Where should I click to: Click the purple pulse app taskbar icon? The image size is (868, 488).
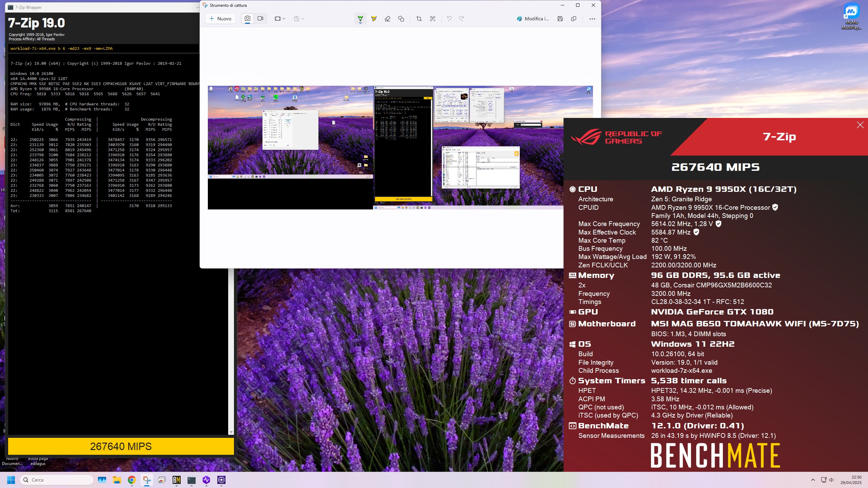point(206,480)
